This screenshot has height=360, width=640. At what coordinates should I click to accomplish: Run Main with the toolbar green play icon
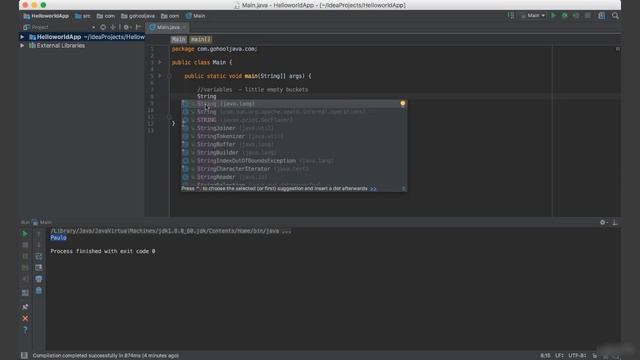(x=553, y=16)
